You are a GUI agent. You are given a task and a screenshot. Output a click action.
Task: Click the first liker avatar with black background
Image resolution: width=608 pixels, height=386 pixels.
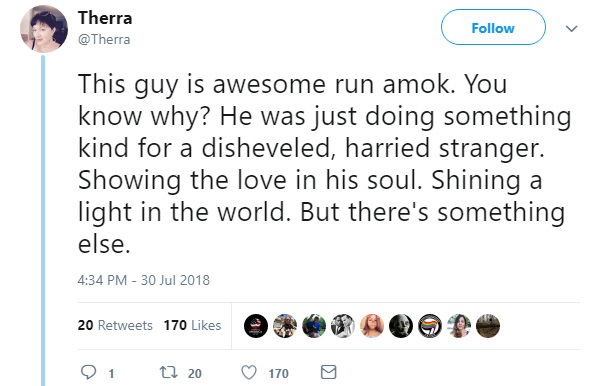click(256, 326)
